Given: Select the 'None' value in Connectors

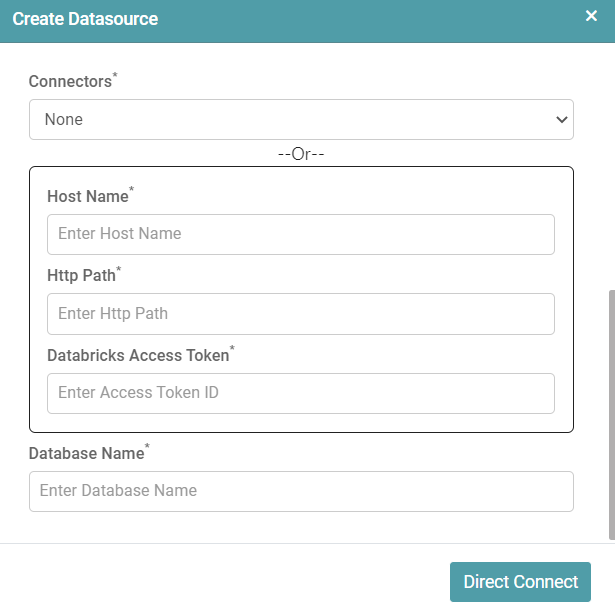Looking at the screenshot, I should coord(64,120).
